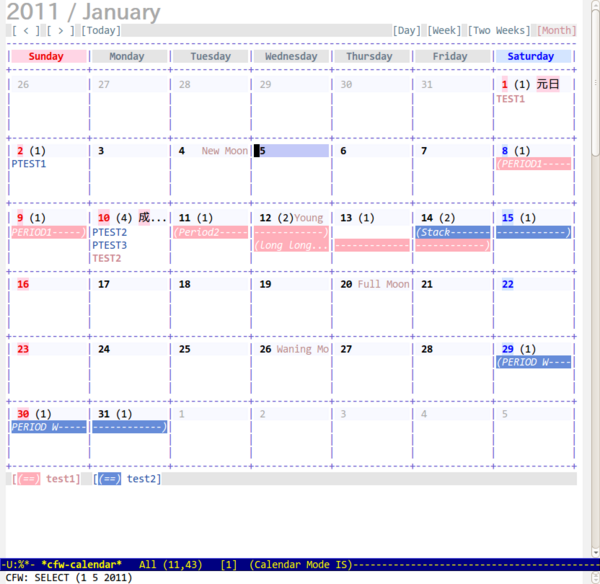Click the blue period end bar on January 31

point(130,427)
